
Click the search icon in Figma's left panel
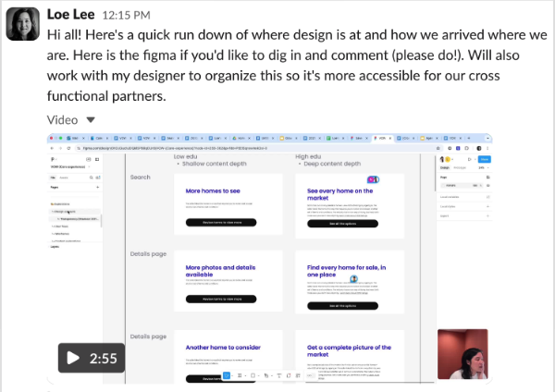coord(91,178)
